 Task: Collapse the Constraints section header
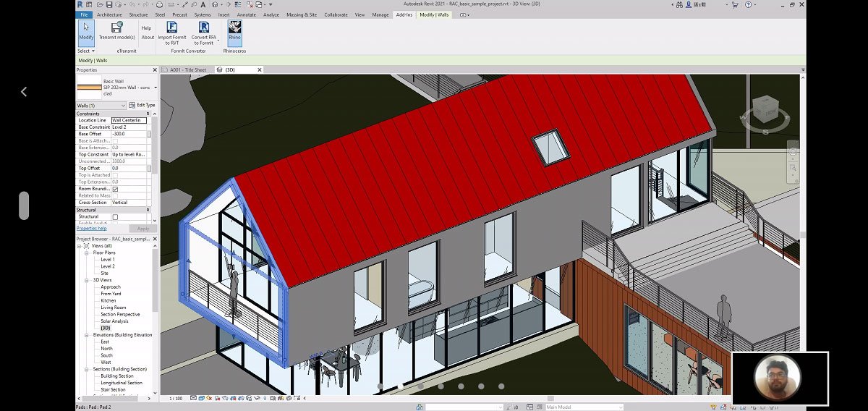(x=148, y=114)
